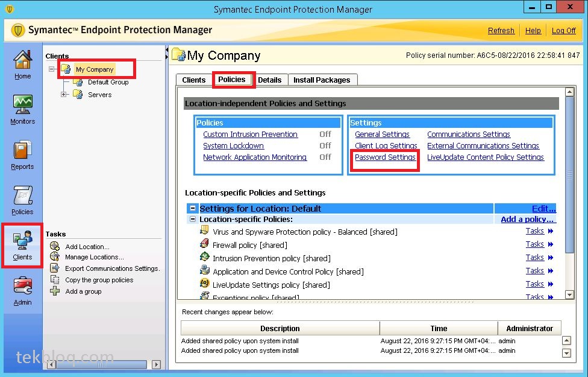
Task: Click the Export Communications Settings icon
Action: coord(55,268)
